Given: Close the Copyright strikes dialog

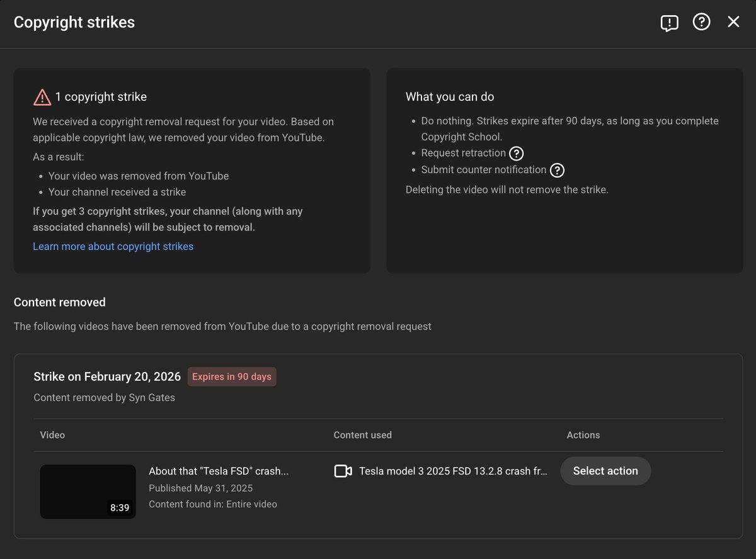Looking at the screenshot, I should pos(733,22).
